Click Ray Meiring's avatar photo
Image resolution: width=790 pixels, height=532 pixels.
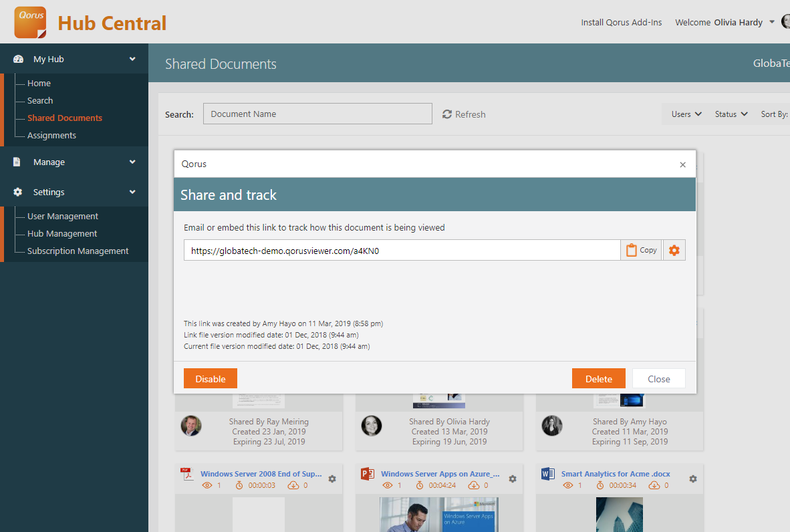(191, 426)
